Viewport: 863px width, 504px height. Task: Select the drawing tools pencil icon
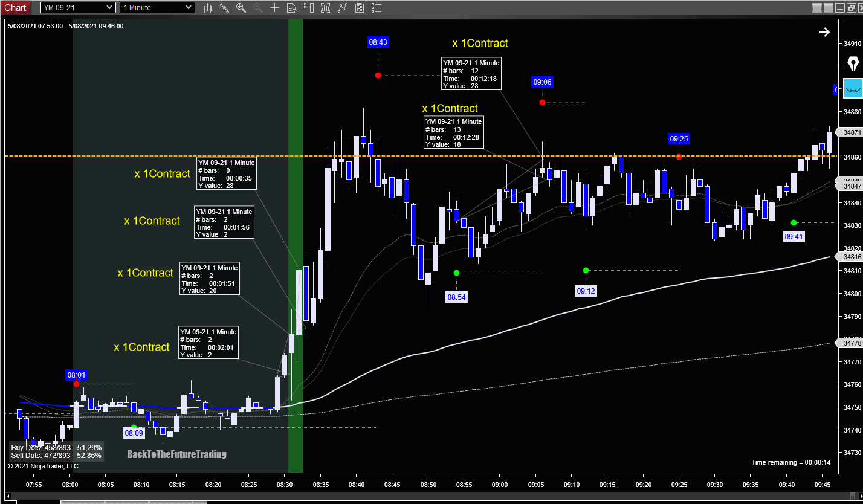224,8
